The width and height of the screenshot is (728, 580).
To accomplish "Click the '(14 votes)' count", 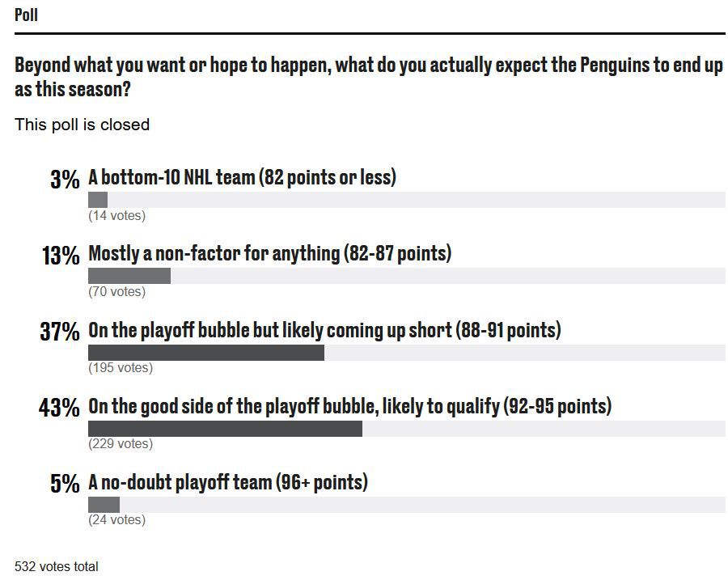I will click(116, 216).
